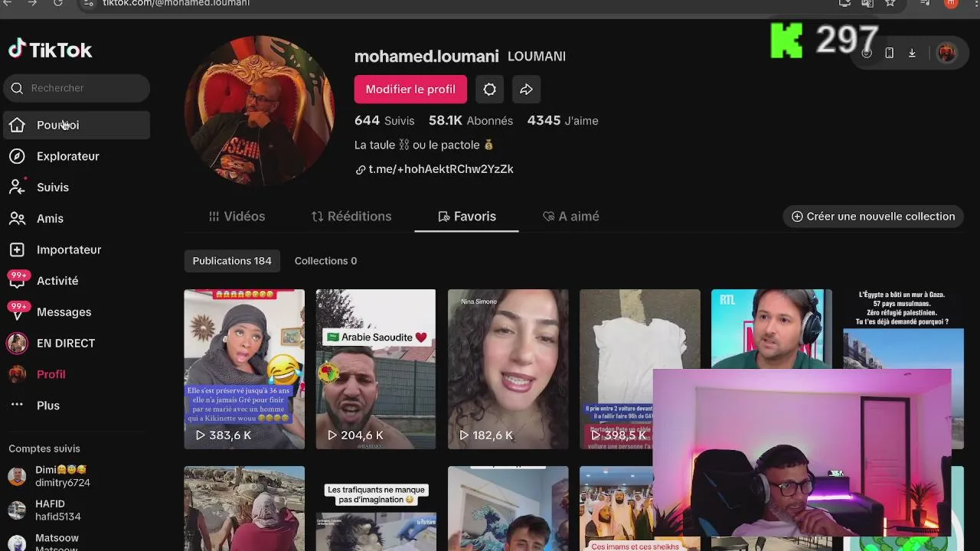This screenshot has height=551, width=980.
Task: Click the search magnifier icon
Action: (17, 88)
